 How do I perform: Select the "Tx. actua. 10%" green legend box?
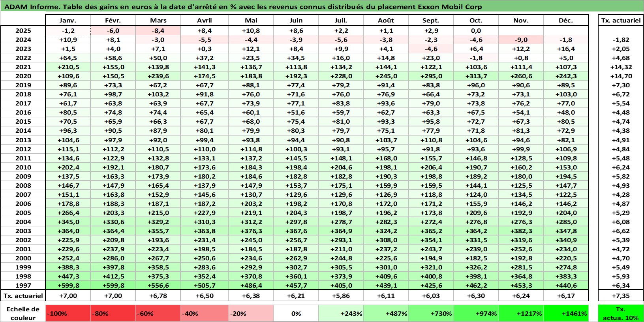[621, 313]
